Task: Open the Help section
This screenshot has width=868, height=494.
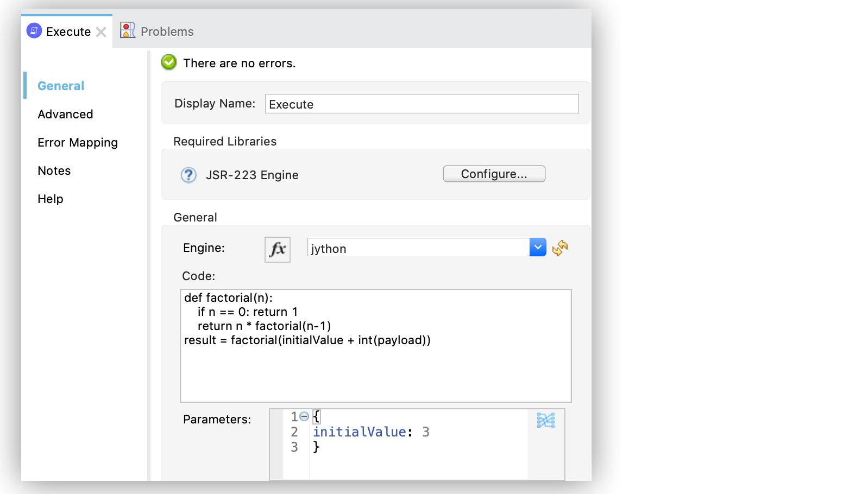Action: (x=51, y=199)
